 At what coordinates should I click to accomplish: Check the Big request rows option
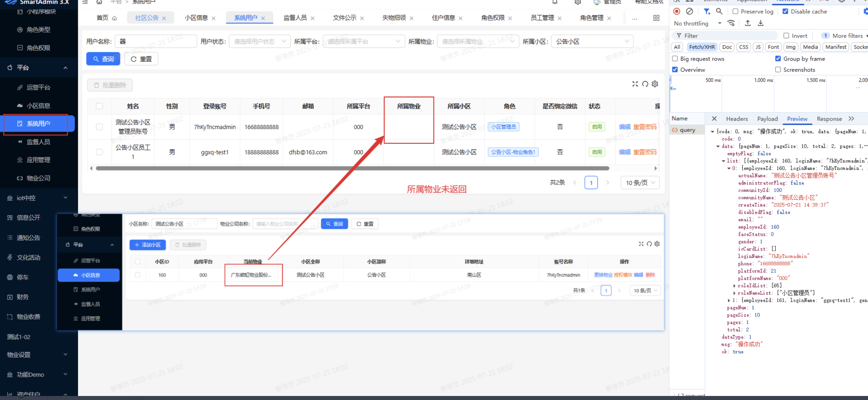(675, 59)
